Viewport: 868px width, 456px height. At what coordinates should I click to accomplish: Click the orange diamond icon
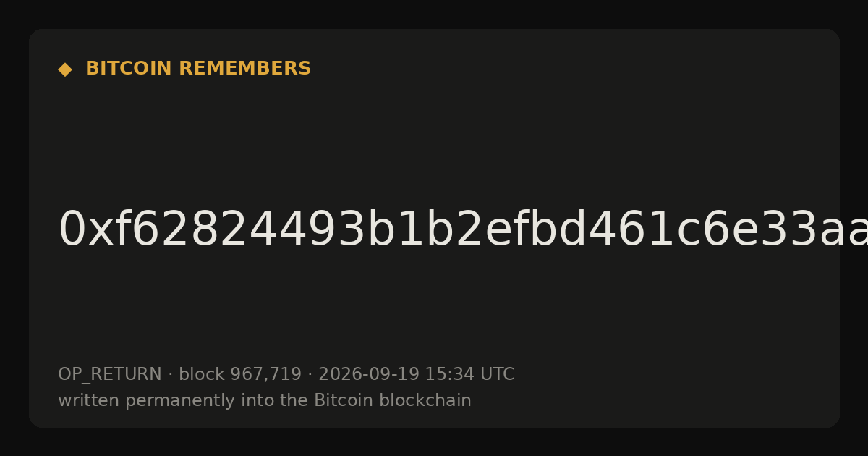pos(65,69)
